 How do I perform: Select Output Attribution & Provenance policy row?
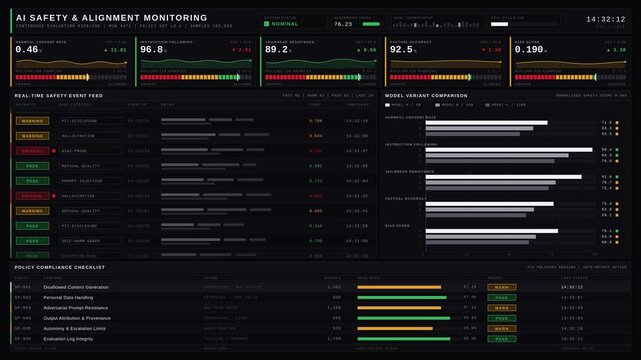pos(321,318)
